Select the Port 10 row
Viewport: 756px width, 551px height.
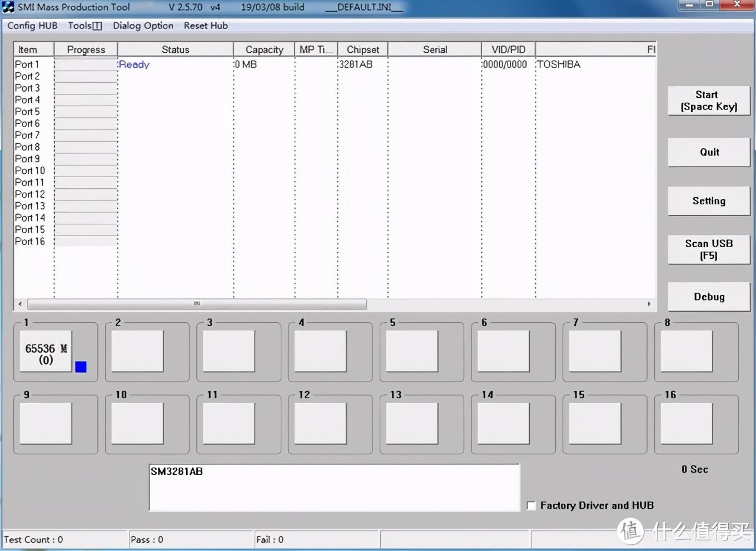click(x=30, y=171)
